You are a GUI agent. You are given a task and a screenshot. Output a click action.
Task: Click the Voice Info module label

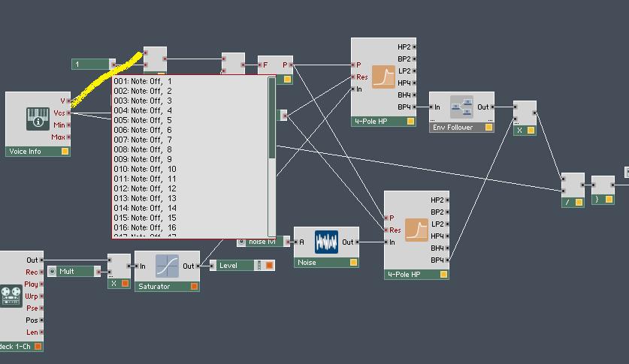(x=25, y=152)
